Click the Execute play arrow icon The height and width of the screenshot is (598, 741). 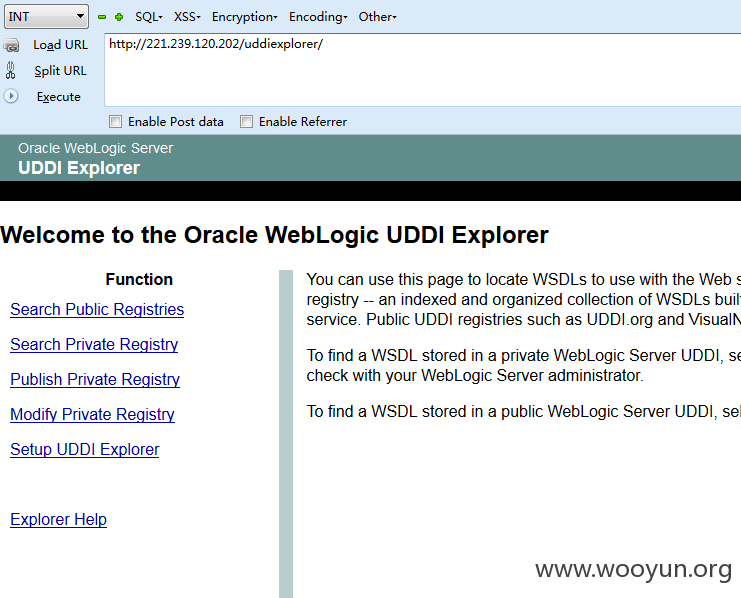tap(11, 96)
